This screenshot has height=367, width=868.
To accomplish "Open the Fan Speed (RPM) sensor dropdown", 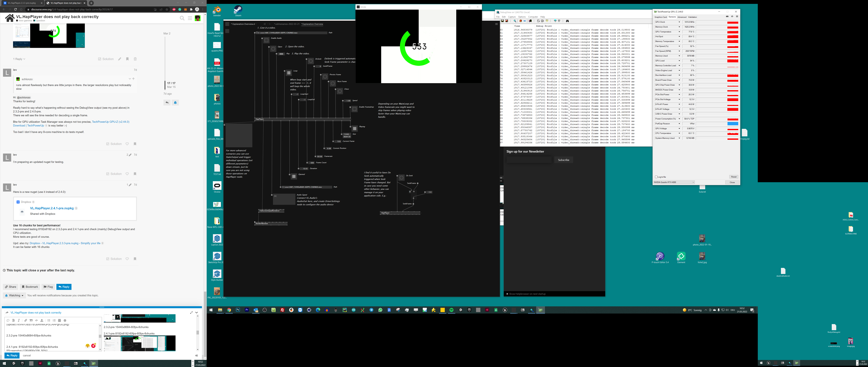I will tap(679, 51).
